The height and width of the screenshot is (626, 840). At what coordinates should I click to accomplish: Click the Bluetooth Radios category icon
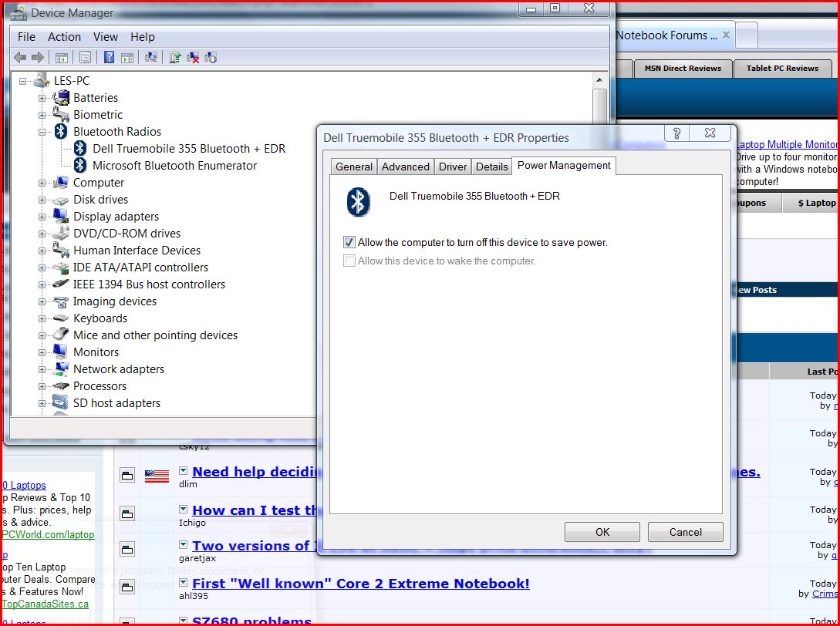(x=61, y=131)
